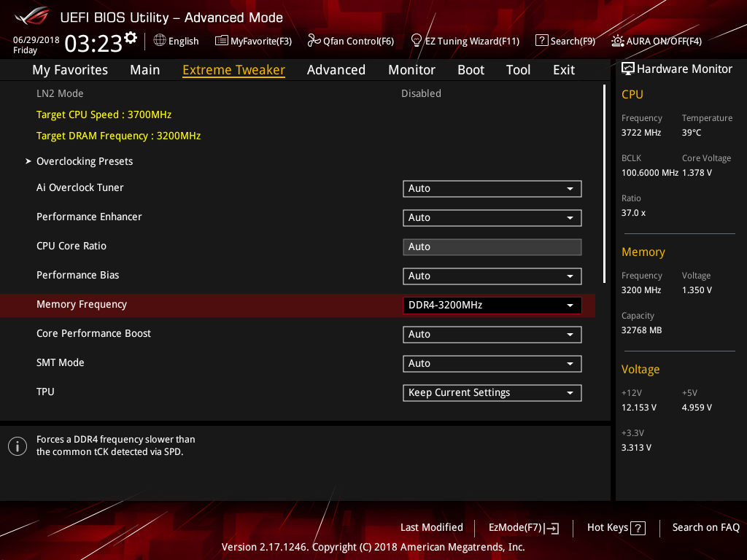Viewport: 747px width, 560px height.
Task: Select the SMT Mode row label
Action: [x=61, y=362]
